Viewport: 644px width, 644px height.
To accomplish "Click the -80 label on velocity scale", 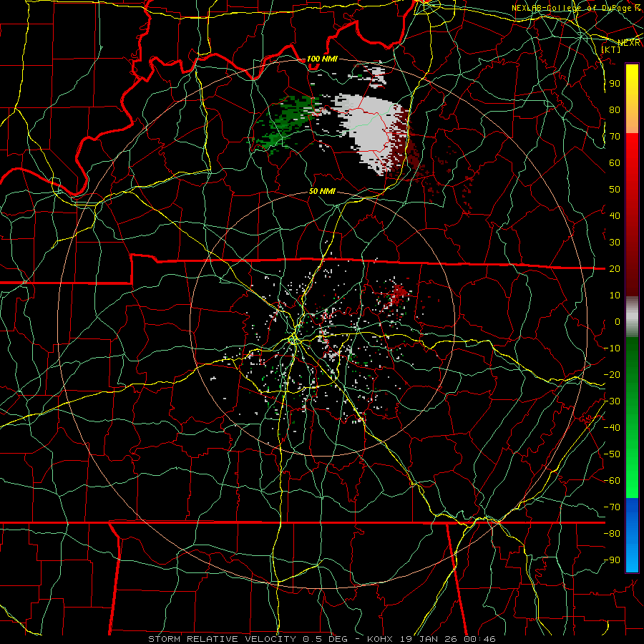I will pyautogui.click(x=612, y=534).
